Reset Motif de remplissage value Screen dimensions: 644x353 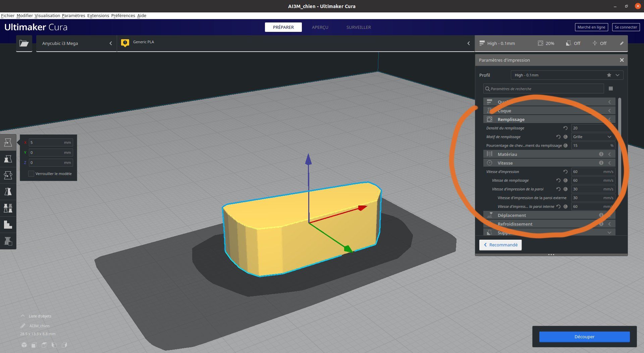(x=558, y=137)
